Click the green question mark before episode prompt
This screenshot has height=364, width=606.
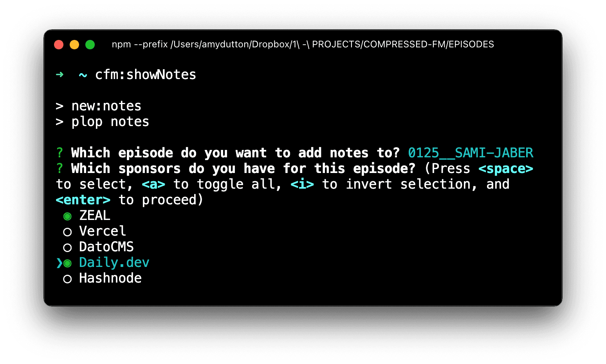[x=60, y=153]
